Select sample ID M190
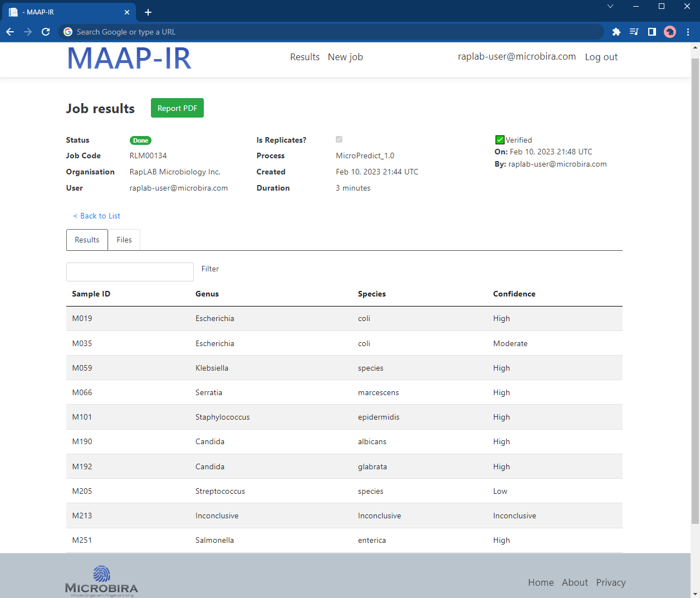Viewport: 700px width, 598px height. [82, 441]
